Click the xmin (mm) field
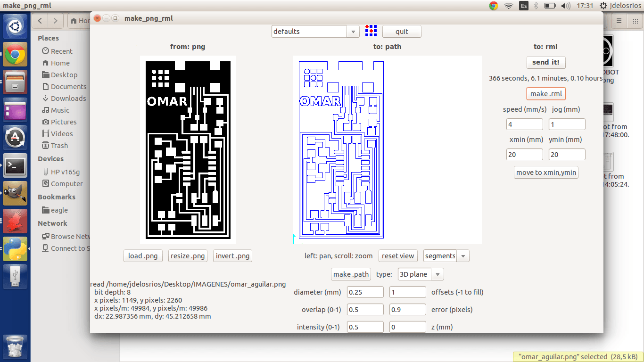Viewport: 644px width, 362px height. click(525, 155)
